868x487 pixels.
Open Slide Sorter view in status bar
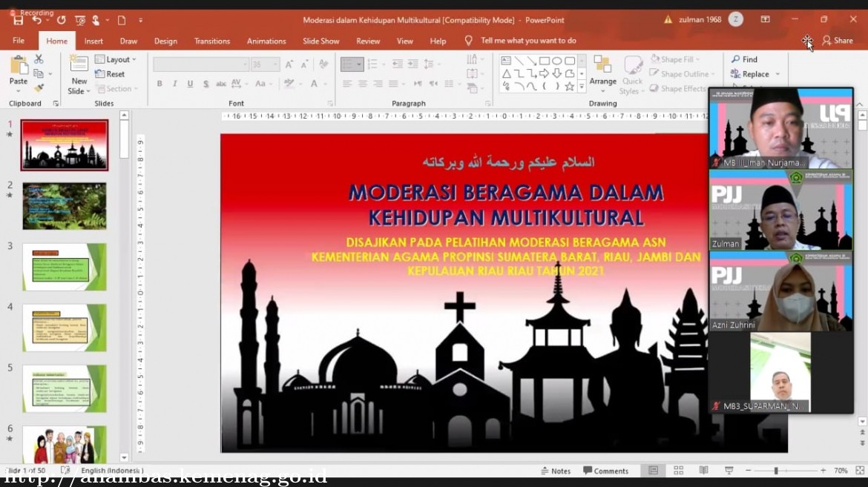(x=678, y=471)
